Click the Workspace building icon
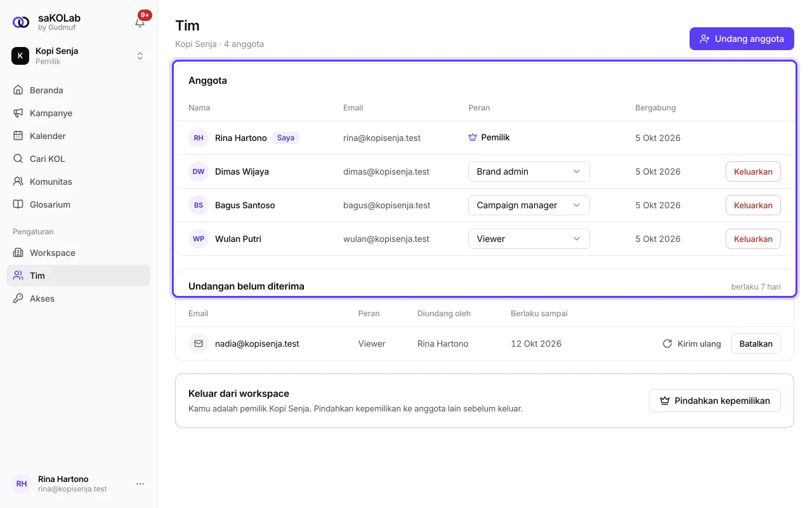The height and width of the screenshot is (508, 812). click(18, 253)
